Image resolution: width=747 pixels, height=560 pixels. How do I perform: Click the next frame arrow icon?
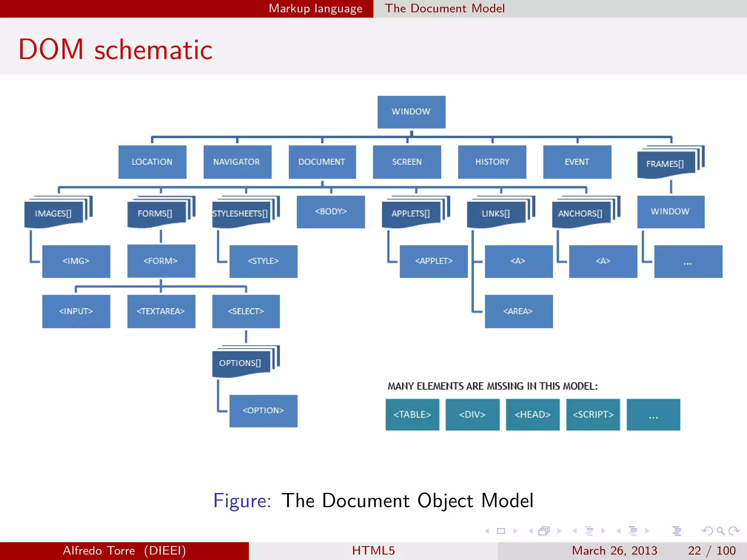[x=559, y=531]
